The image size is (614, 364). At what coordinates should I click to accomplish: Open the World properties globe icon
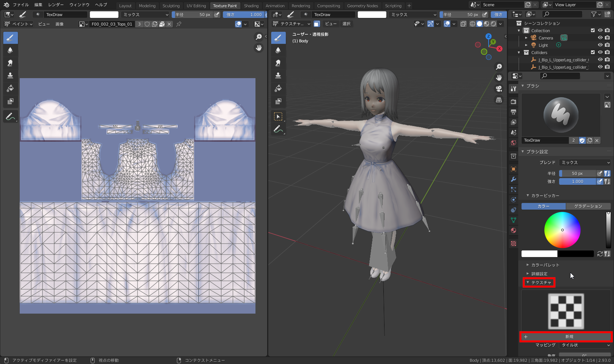point(513,143)
